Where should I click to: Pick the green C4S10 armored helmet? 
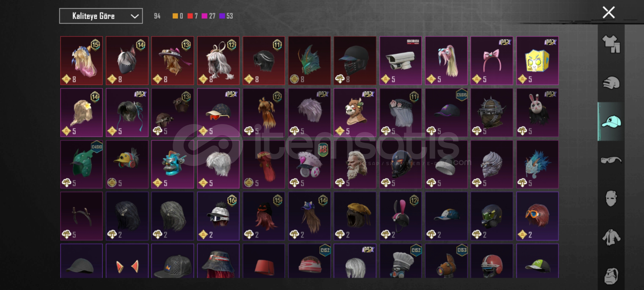[81, 164]
